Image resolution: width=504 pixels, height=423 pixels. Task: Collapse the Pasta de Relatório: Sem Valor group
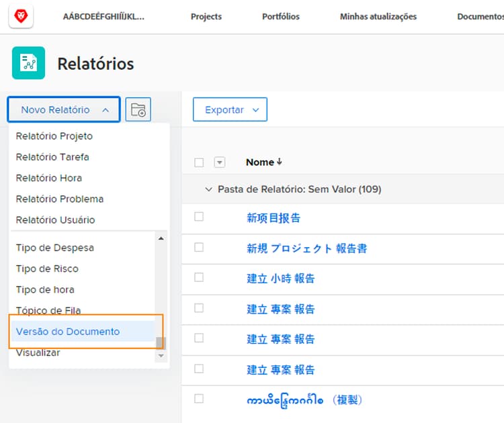pos(208,189)
